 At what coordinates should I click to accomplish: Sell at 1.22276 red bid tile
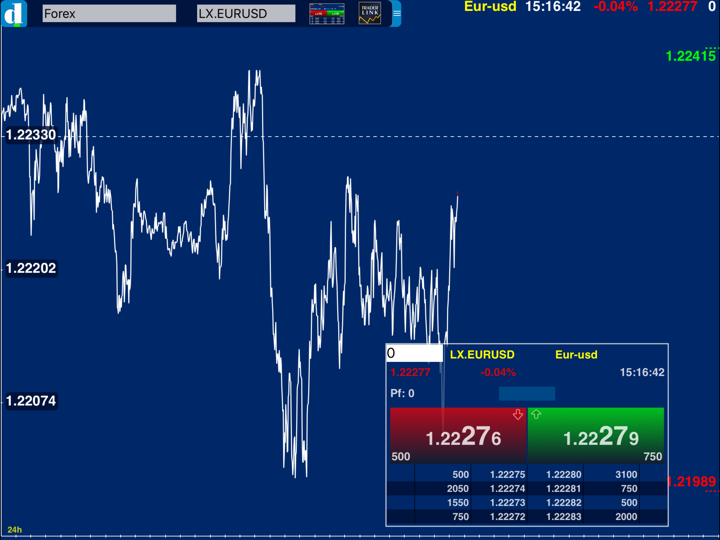[456, 436]
